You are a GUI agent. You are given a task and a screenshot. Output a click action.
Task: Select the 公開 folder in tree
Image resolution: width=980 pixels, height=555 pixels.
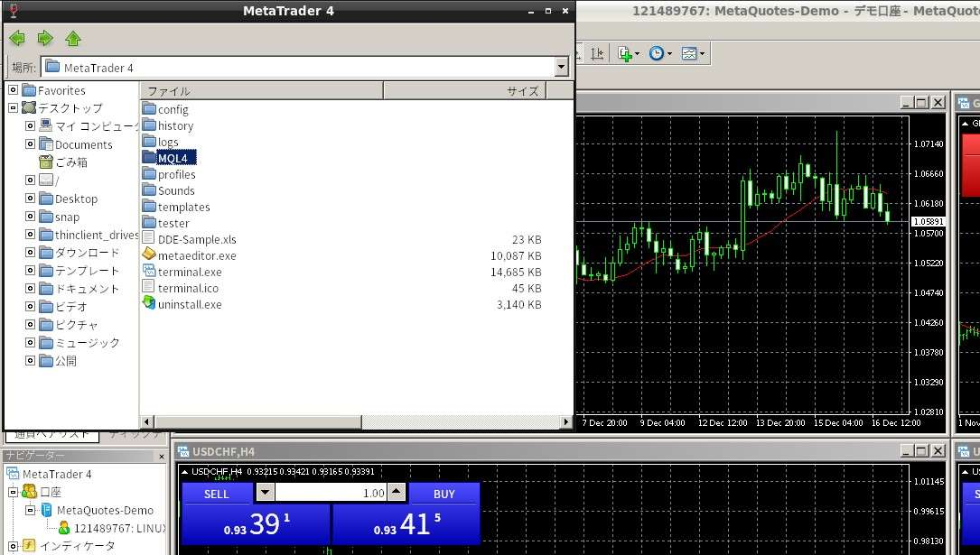click(66, 361)
